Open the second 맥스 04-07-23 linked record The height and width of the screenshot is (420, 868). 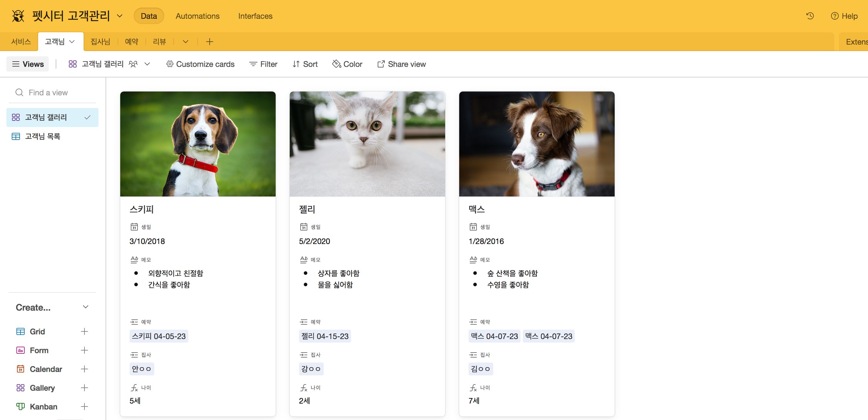point(549,336)
